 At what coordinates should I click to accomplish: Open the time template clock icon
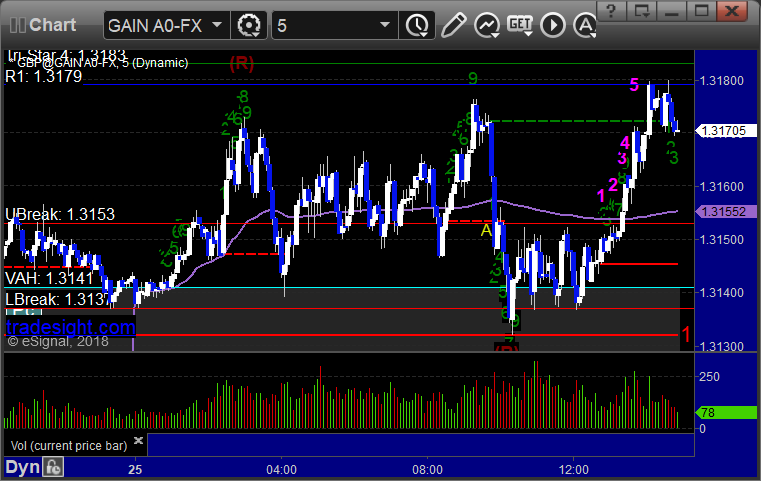tap(417, 25)
